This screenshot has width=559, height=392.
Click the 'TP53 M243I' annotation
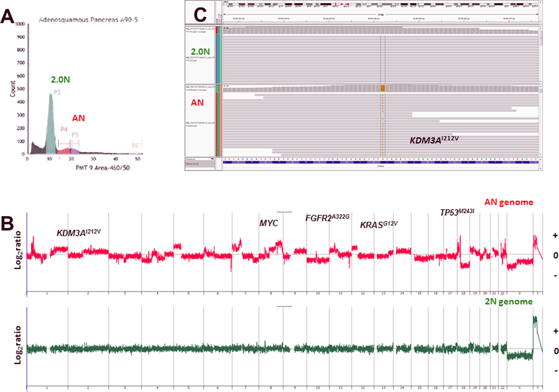pos(457,212)
